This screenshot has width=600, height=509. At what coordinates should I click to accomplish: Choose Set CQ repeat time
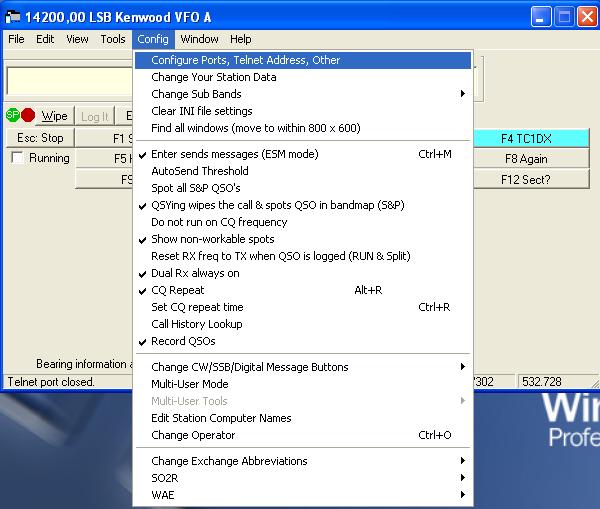click(303, 307)
